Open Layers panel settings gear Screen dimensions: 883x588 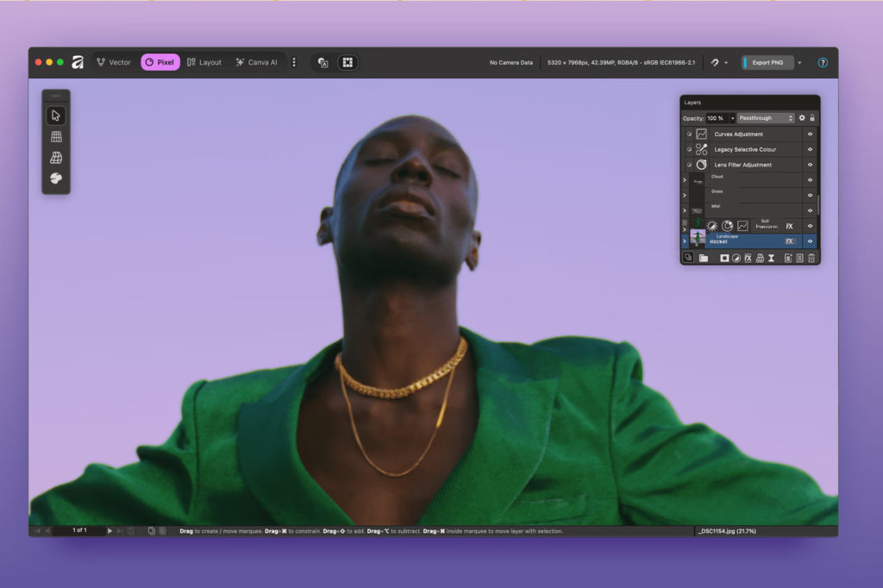click(802, 118)
